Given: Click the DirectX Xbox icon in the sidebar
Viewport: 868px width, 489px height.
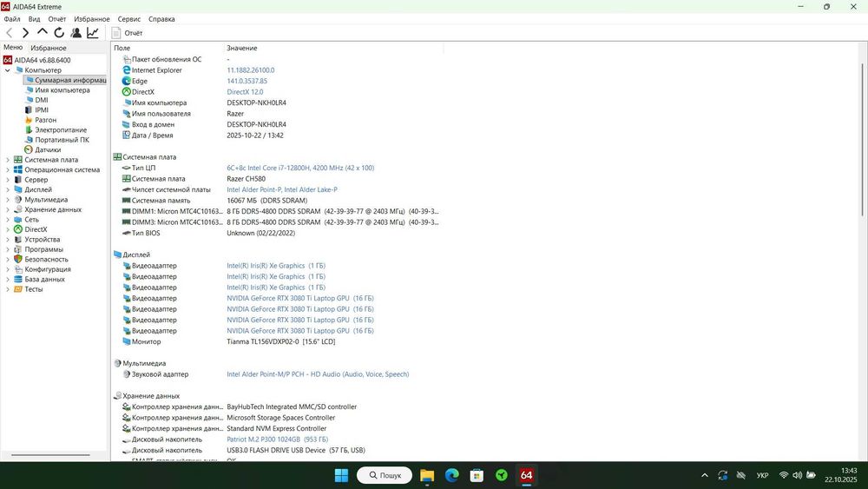Looking at the screenshot, I should 18,230.
